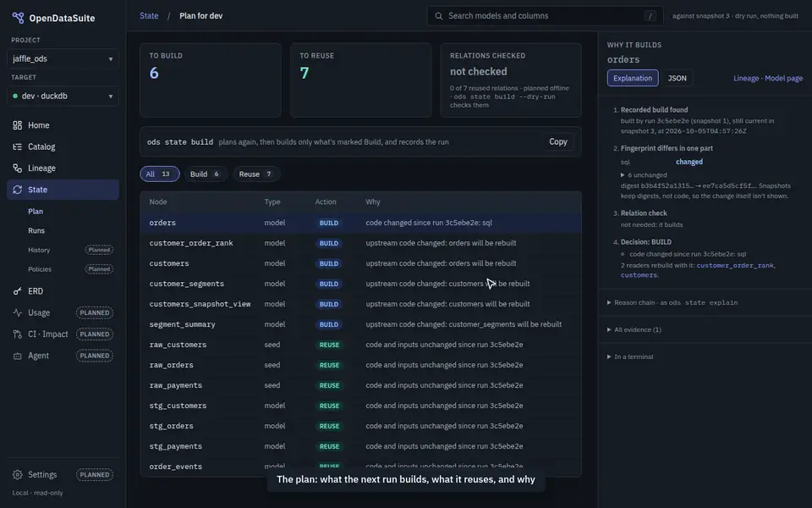Select the stg_customers row
812x508 pixels.
(360, 406)
